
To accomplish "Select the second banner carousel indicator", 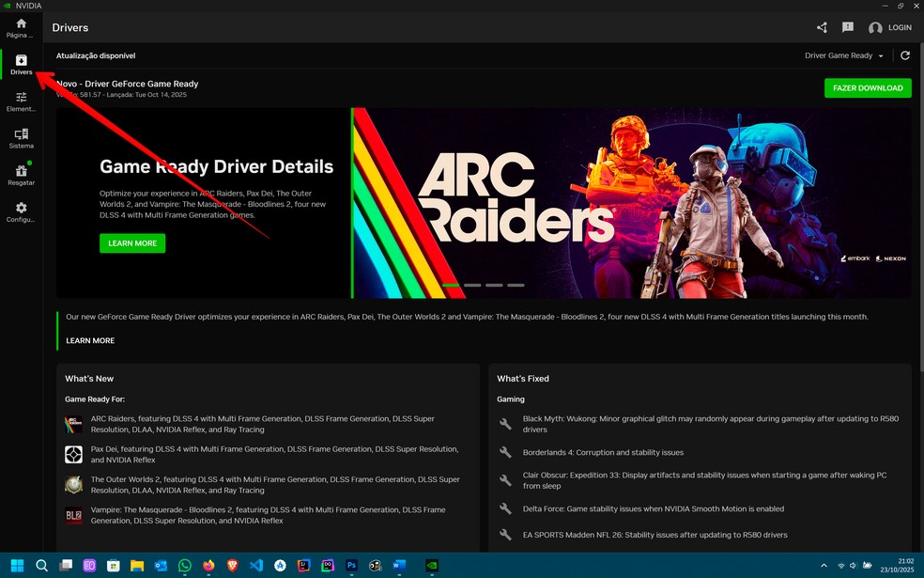I will [x=472, y=285].
